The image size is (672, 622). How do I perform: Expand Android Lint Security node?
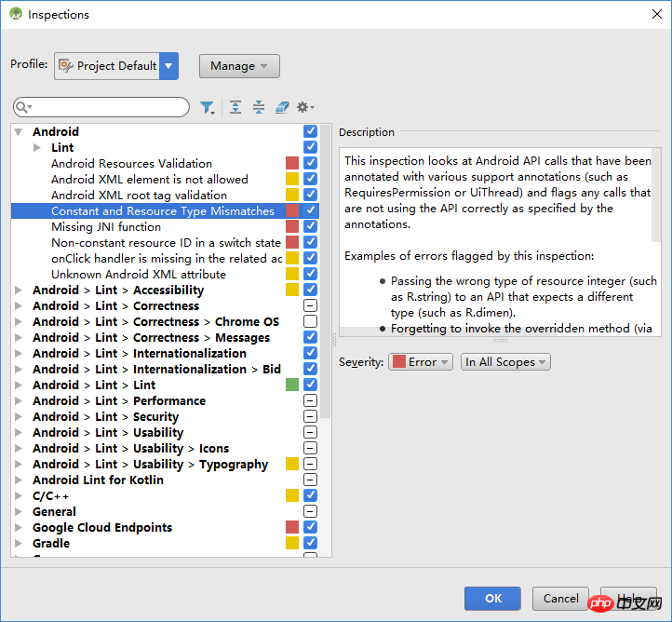point(19,416)
